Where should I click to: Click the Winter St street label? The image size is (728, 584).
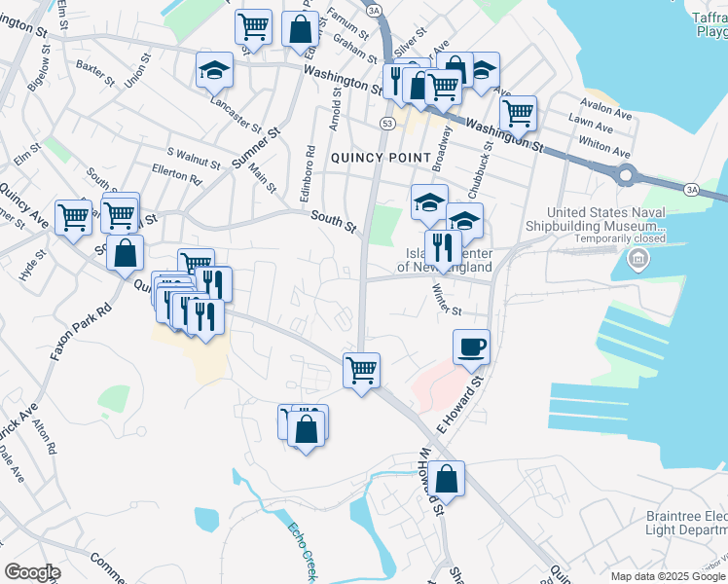coord(447,301)
